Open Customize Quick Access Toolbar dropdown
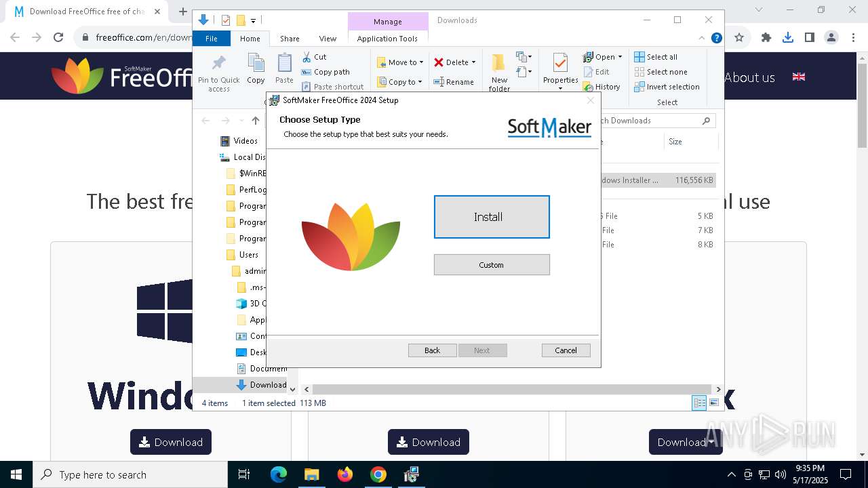 pos(253,21)
